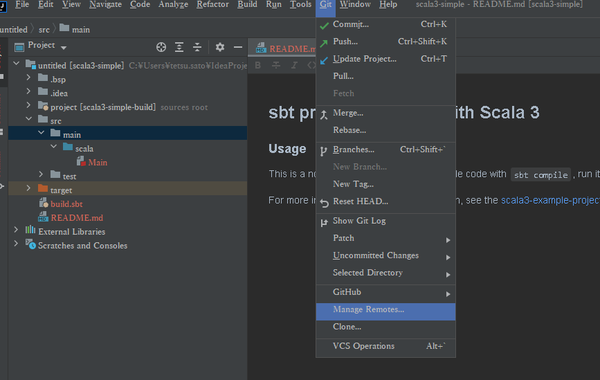600x380 pixels.
Task: Collapse the main folder
Action: (41, 133)
